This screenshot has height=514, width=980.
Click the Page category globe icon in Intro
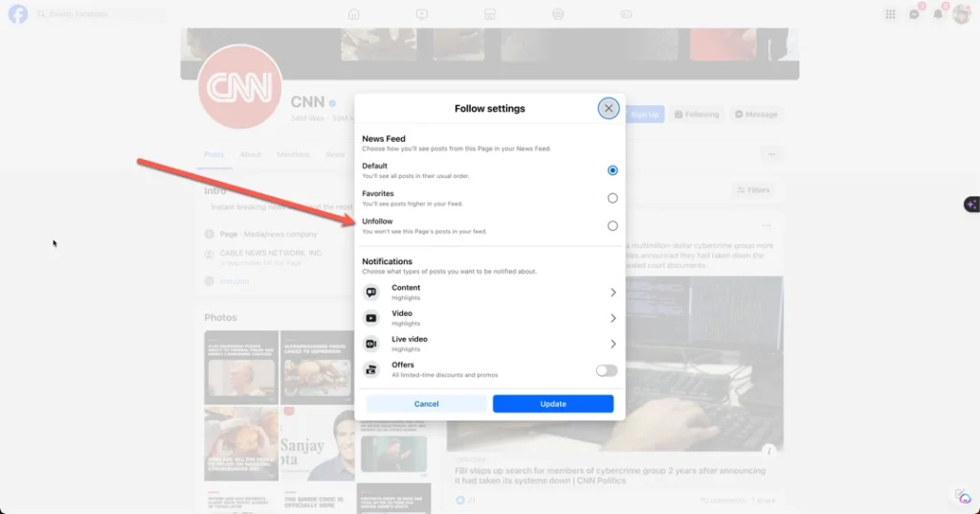210,234
